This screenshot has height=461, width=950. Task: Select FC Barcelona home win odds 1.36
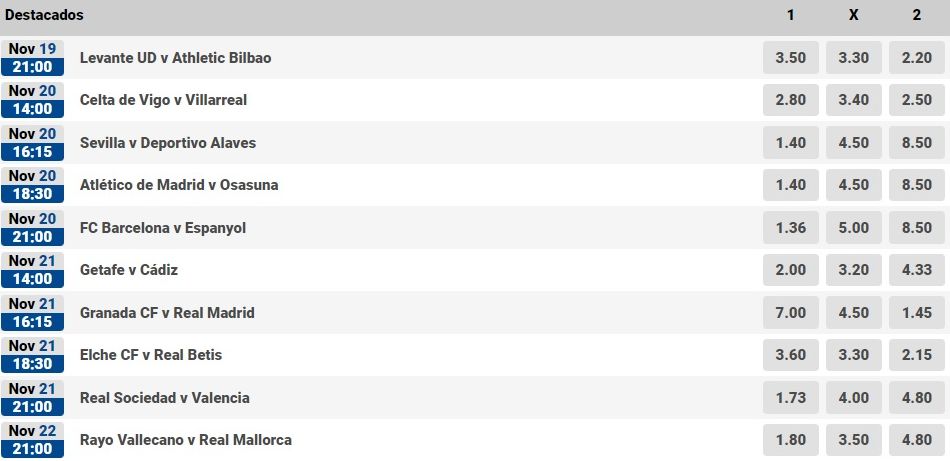790,228
